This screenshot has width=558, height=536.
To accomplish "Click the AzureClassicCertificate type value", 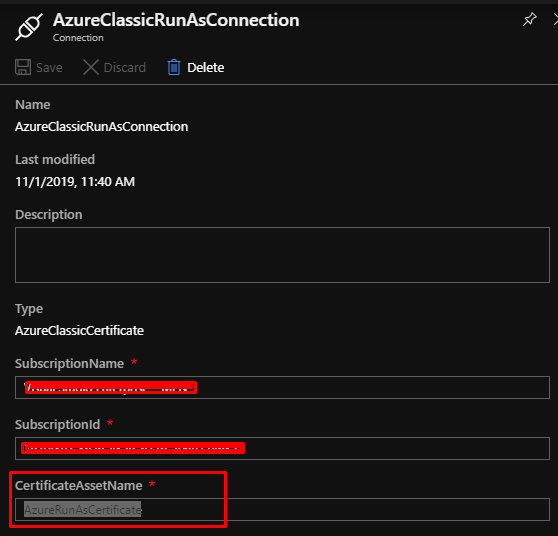I will click(79, 331).
